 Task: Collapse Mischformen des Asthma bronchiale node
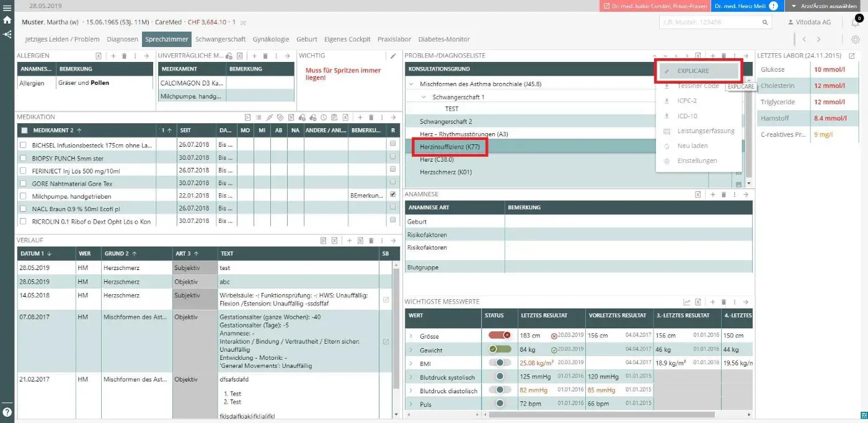pyautogui.click(x=411, y=84)
